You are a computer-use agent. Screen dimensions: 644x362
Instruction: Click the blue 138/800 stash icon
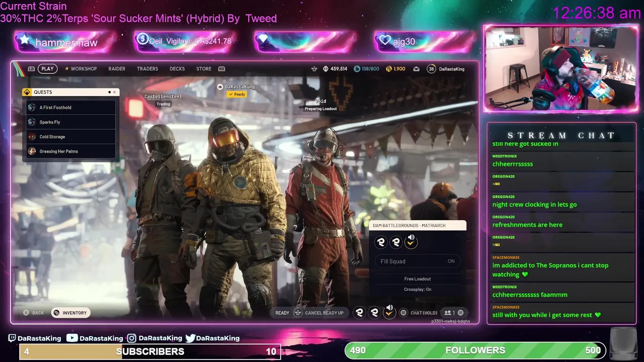[357, 69]
